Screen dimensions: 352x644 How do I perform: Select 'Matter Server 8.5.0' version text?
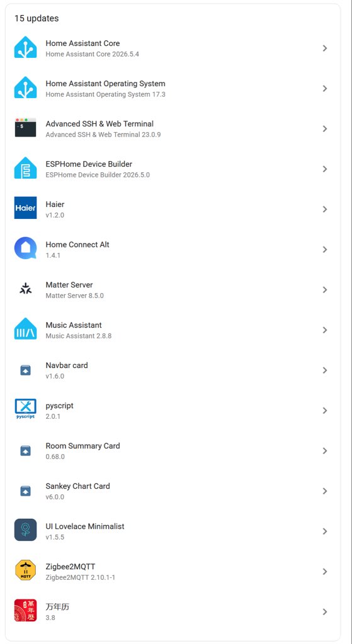point(74,296)
